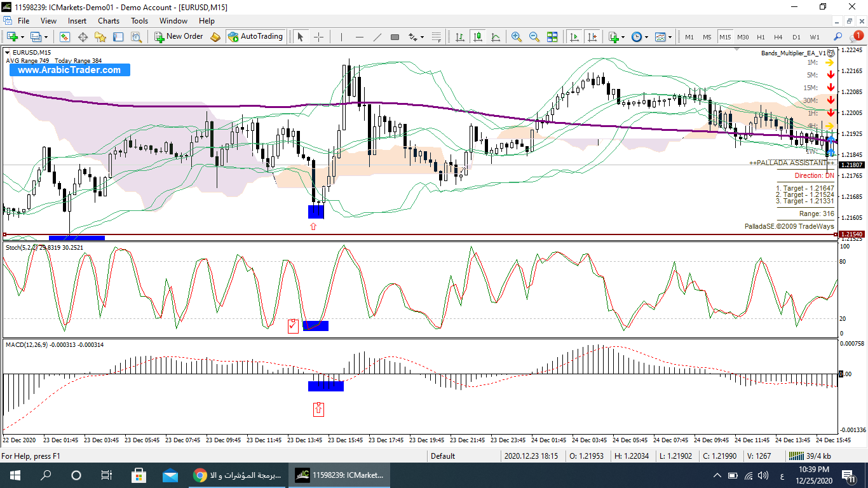Open the Insert menu
The width and height of the screenshot is (868, 488).
[78, 21]
